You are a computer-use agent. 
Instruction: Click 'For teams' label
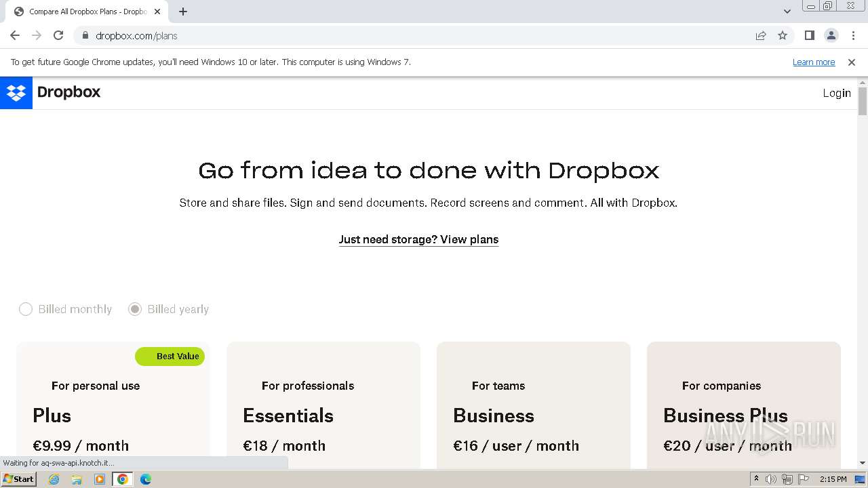tap(498, 386)
